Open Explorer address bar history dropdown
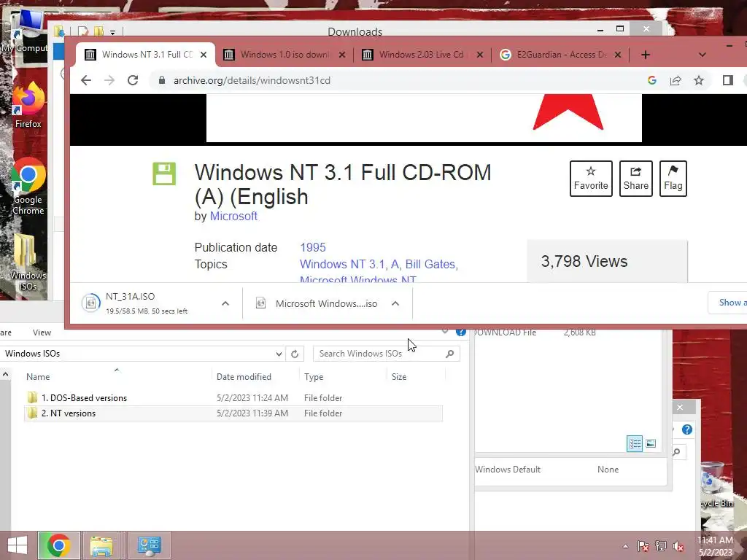Screen dimensions: 747x560 point(279,354)
